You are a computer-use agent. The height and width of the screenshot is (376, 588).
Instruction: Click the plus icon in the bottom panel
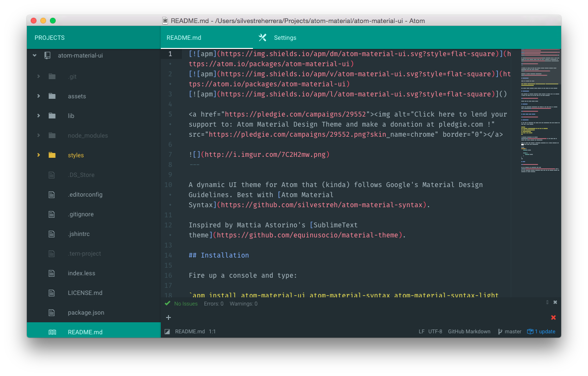pos(168,317)
